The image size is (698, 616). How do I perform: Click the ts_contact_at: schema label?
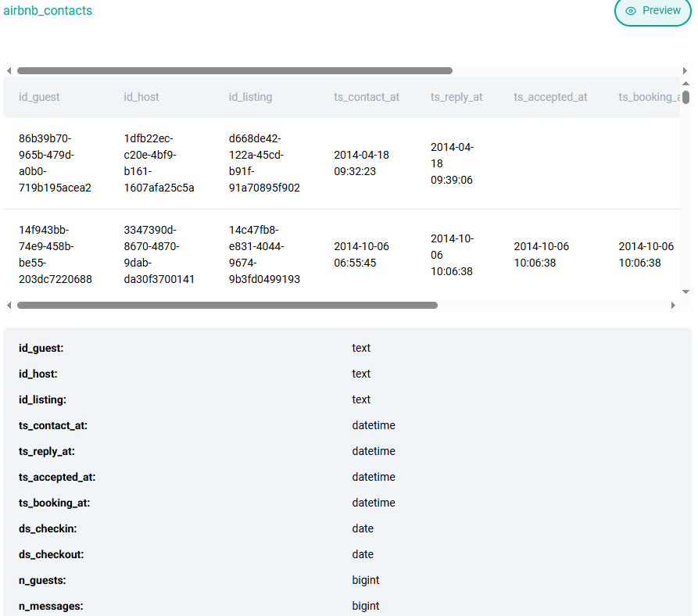53,425
